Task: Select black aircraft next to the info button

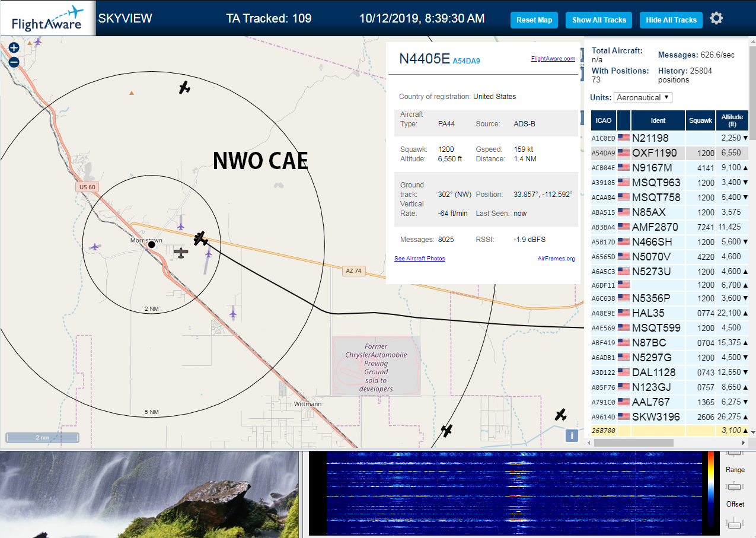Action: point(560,415)
